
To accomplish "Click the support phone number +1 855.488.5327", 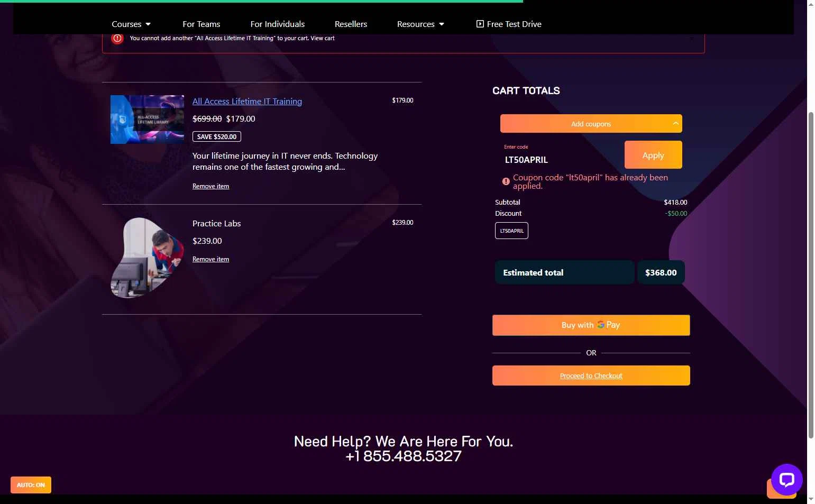I will pyautogui.click(x=404, y=456).
